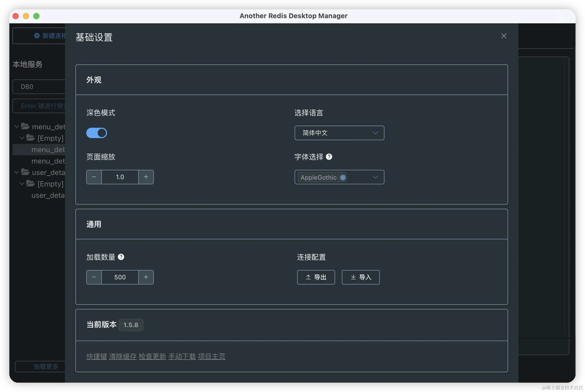Open the 快捷键 shortcuts link
Screen dimensions: 585x392
tap(97, 356)
